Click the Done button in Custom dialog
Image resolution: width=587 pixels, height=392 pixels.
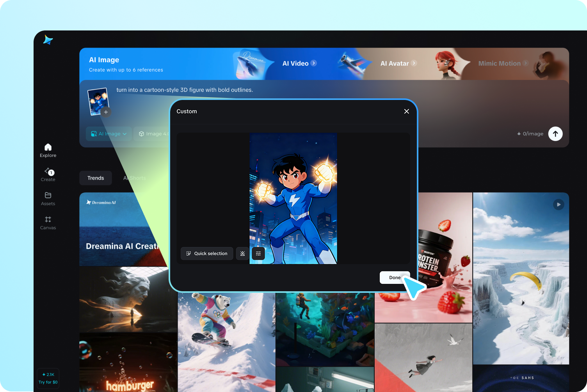click(395, 278)
